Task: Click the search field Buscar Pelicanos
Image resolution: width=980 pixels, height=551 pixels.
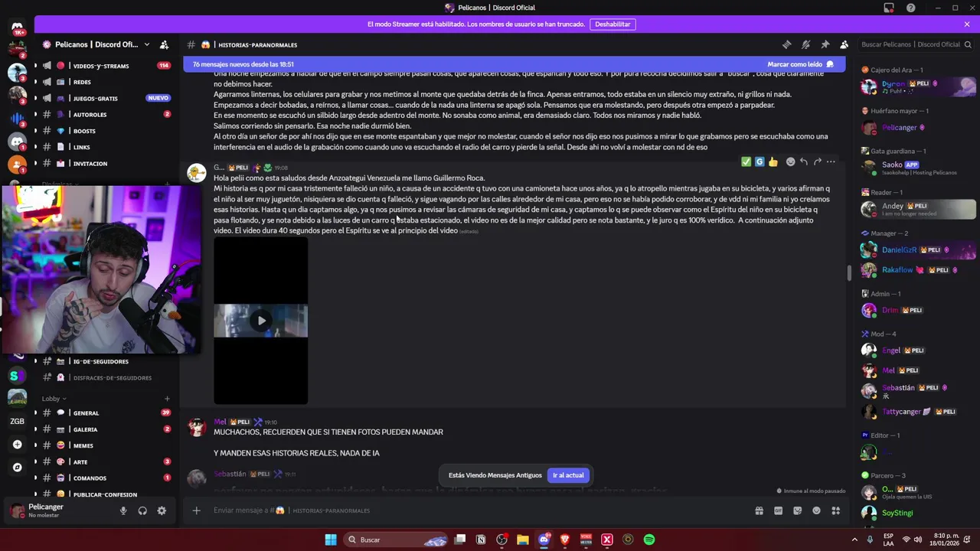Action: 914,44
